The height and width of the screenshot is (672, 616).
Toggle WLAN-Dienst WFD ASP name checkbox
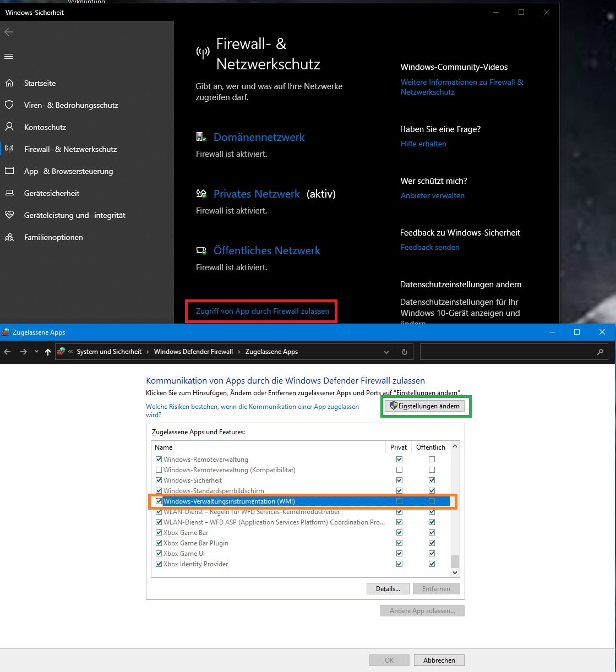(x=159, y=522)
